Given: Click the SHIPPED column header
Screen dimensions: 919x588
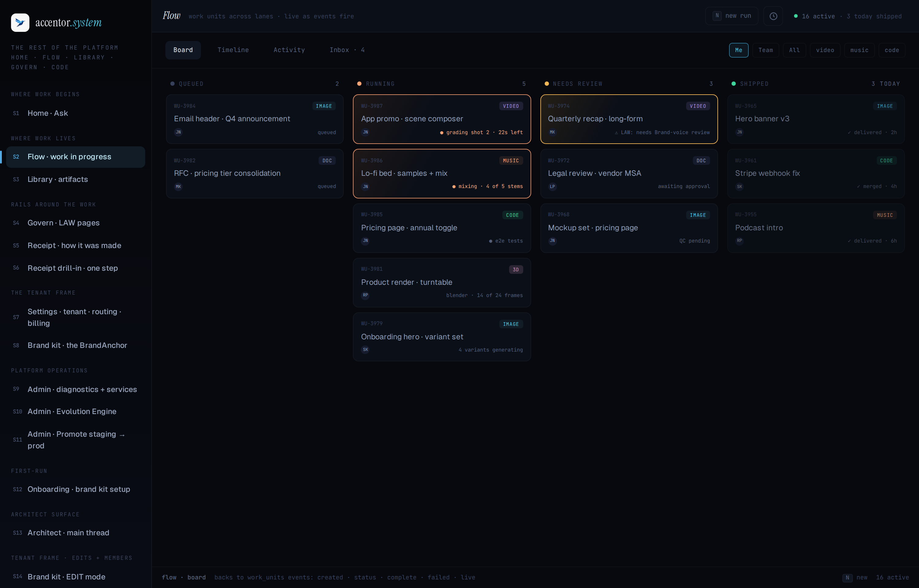Looking at the screenshot, I should pyautogui.click(x=816, y=84).
